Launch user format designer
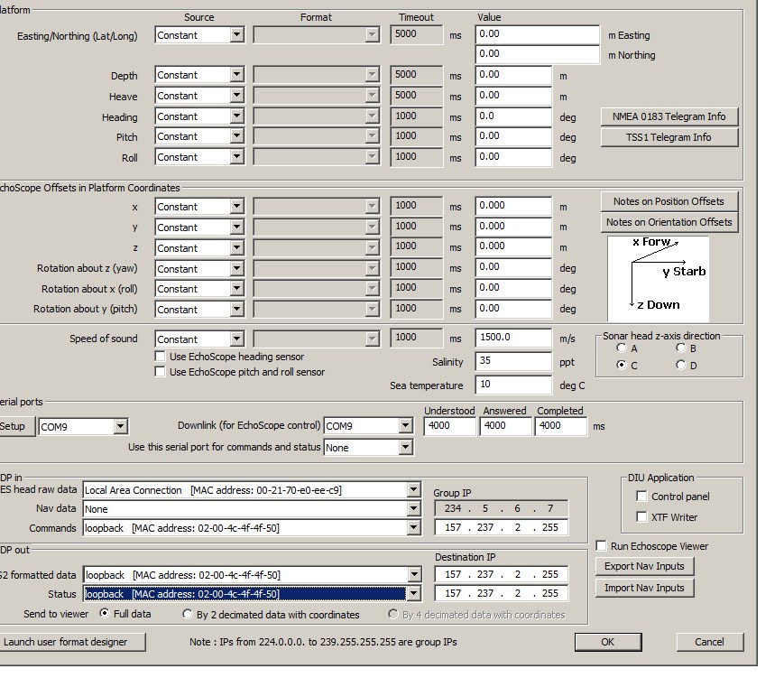Viewport: 784px width, 687px height. [x=64, y=642]
